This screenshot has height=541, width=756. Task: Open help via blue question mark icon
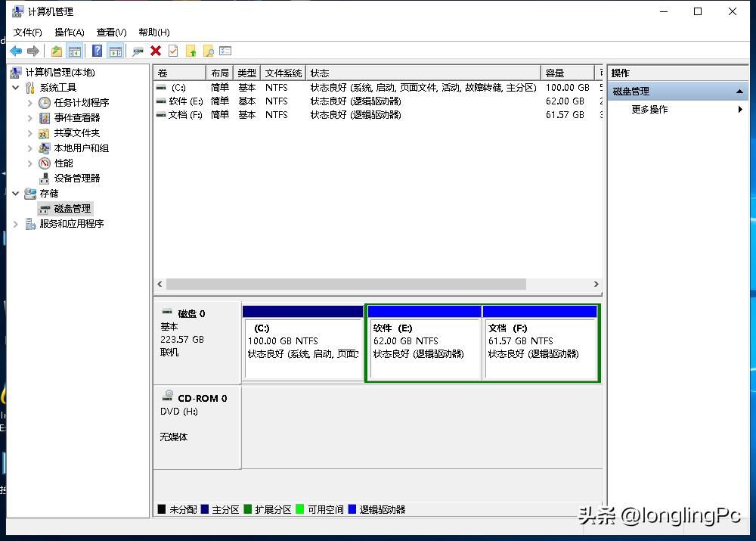coord(97,51)
